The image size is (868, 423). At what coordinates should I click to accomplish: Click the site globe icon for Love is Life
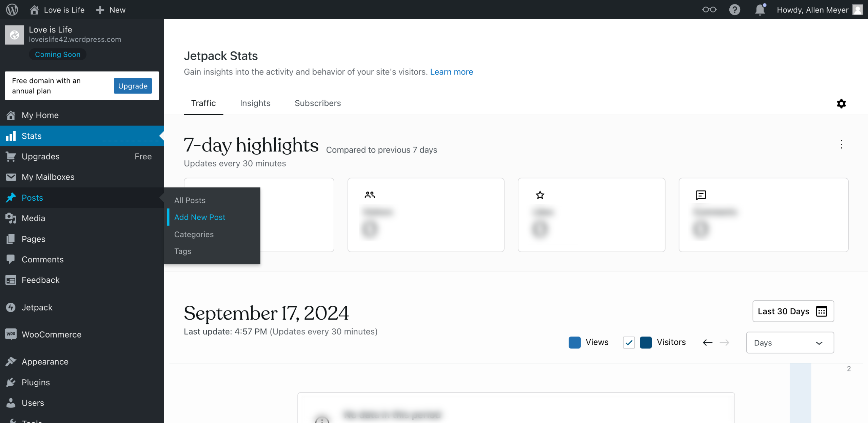point(14,35)
